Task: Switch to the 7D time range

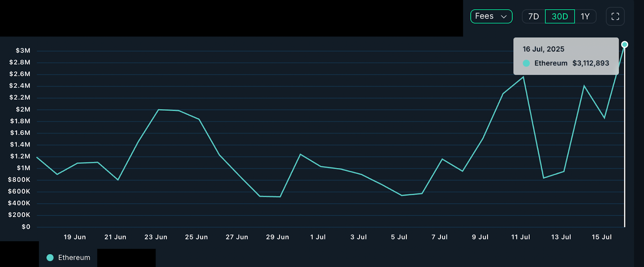Action: (533, 17)
